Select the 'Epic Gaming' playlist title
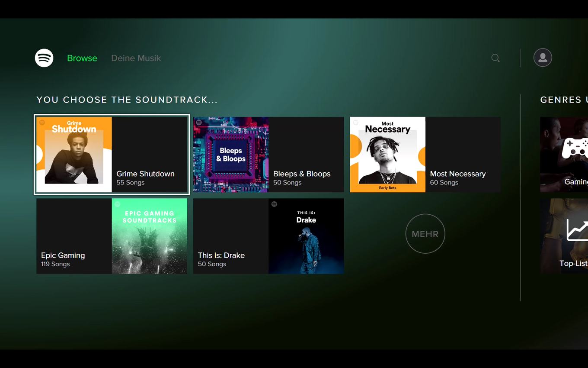 [63, 255]
